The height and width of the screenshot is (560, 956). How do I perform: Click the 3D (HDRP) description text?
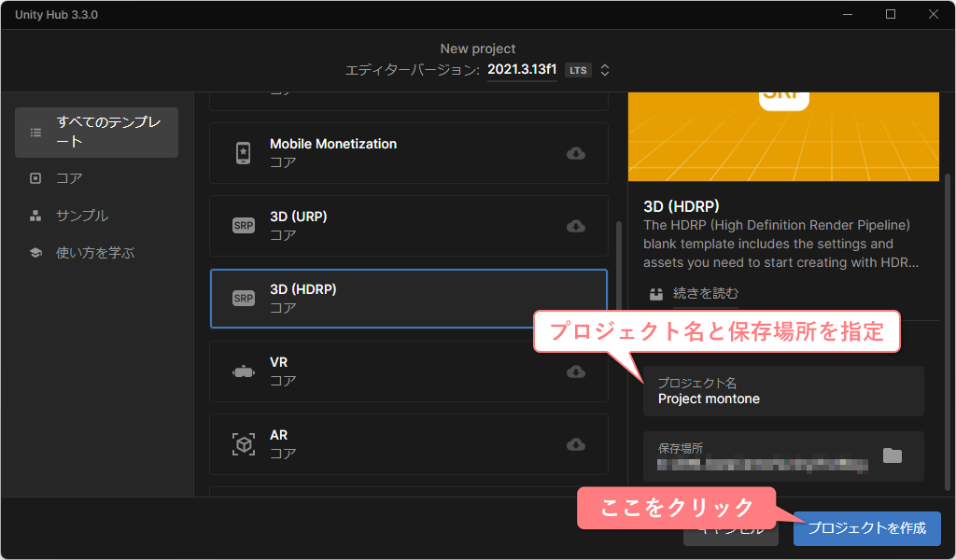(781, 244)
